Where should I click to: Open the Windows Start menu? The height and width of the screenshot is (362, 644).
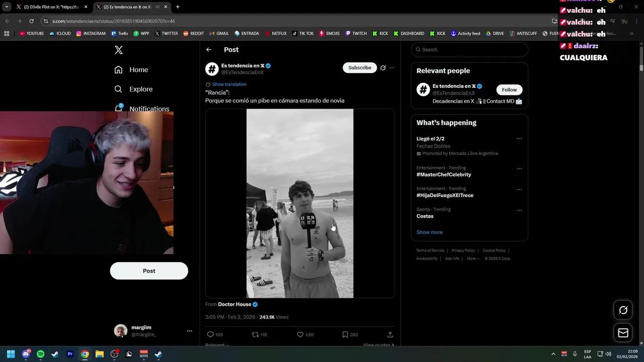pos(11,354)
